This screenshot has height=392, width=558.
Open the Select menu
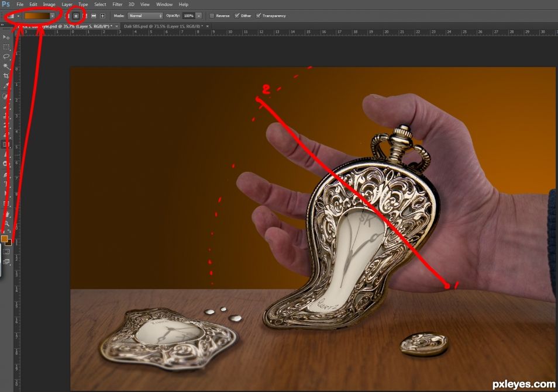[x=100, y=4]
